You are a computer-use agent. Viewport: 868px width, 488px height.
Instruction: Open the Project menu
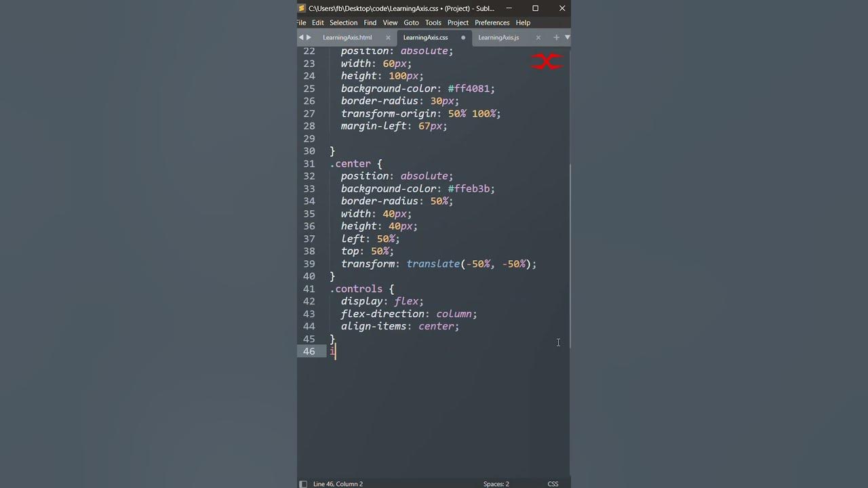click(458, 22)
